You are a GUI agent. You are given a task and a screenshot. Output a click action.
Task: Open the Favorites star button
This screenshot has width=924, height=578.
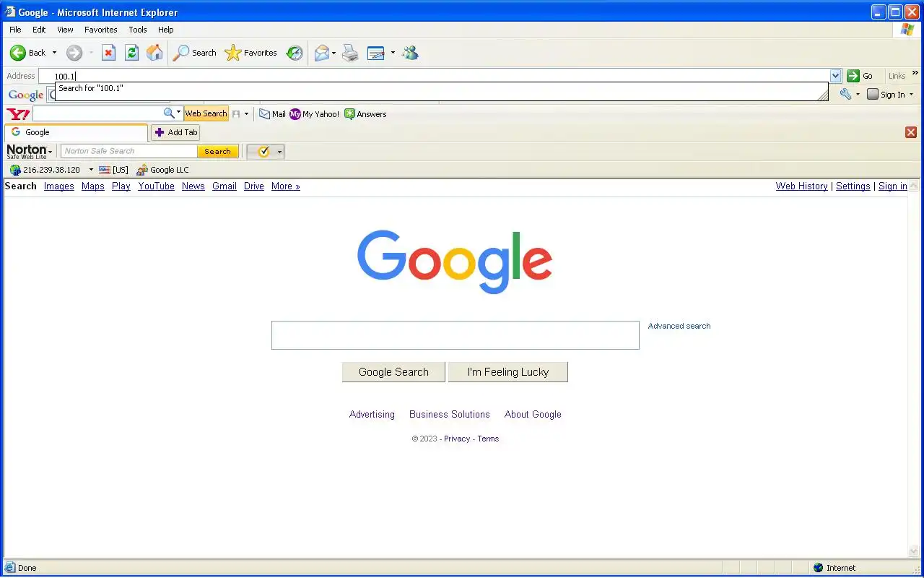click(250, 53)
